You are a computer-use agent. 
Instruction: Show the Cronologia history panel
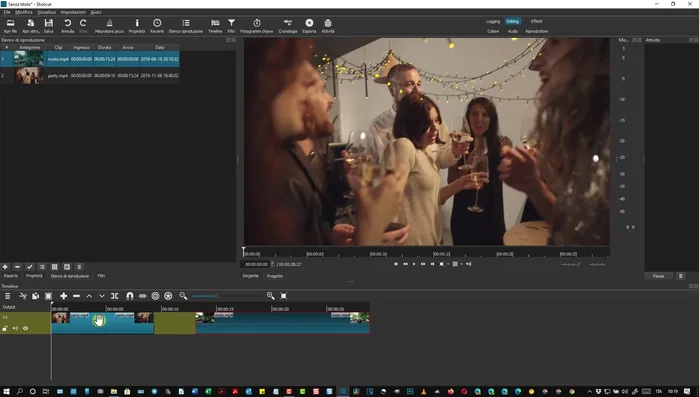click(288, 26)
